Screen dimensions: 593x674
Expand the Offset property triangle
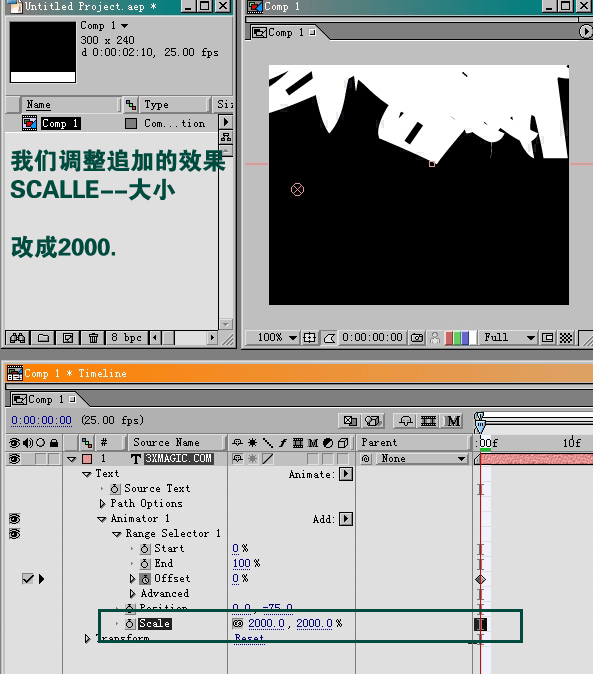tap(132, 579)
